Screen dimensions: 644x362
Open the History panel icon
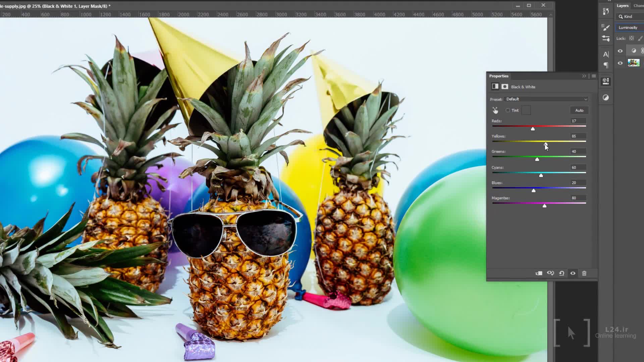[606, 11]
